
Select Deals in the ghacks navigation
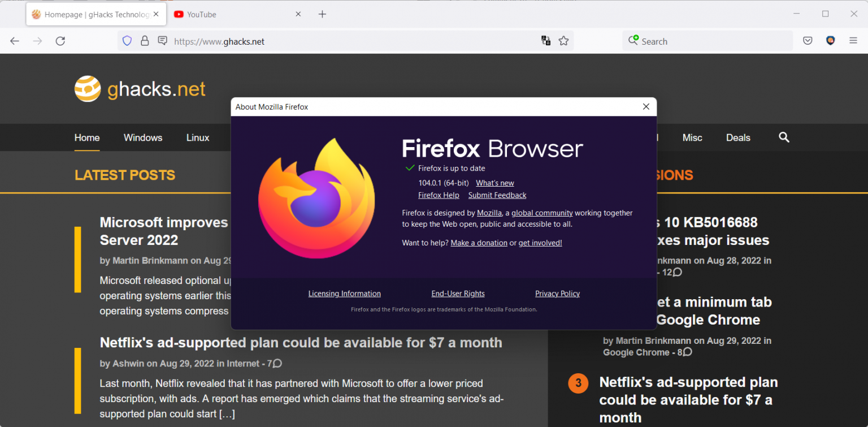[737, 137]
